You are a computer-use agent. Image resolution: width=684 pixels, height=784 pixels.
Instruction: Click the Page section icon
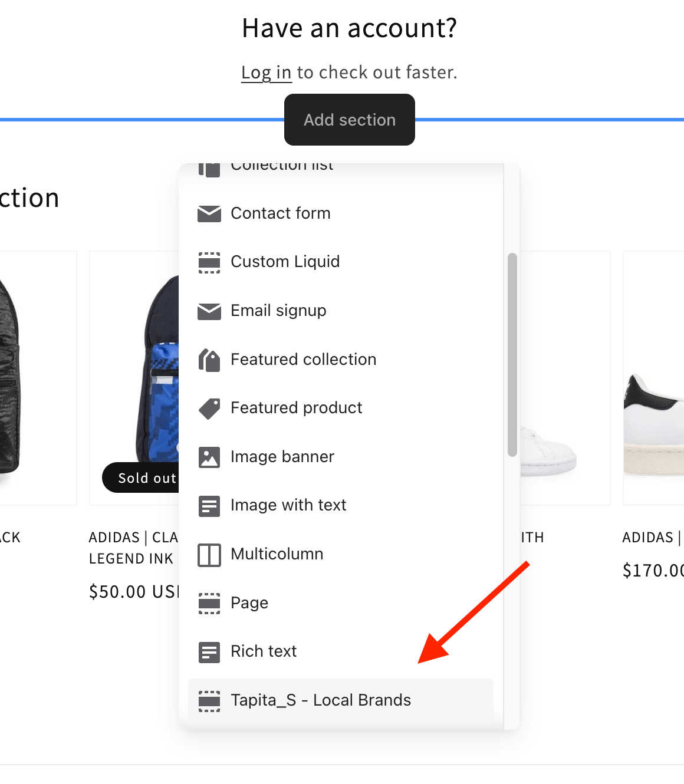click(209, 604)
